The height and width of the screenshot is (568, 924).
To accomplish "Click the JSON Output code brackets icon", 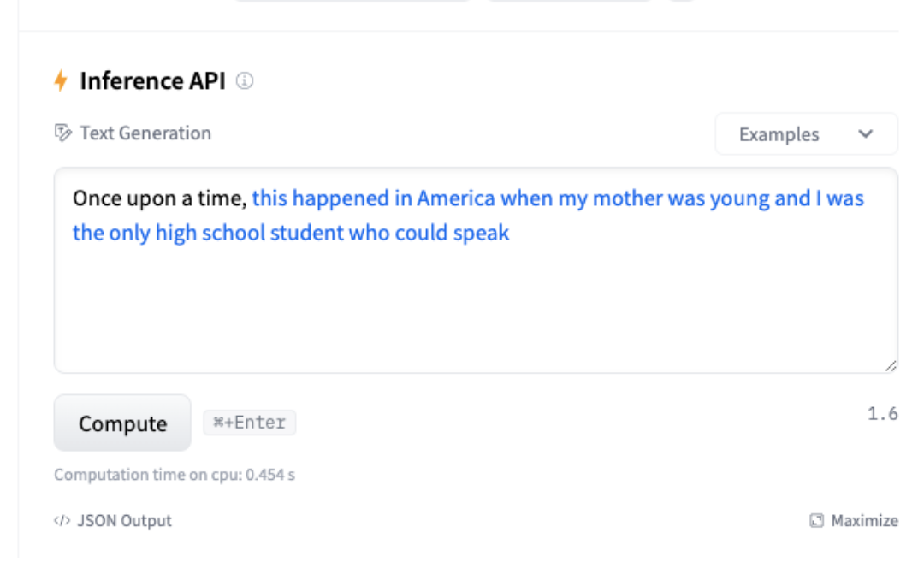I will click(61, 520).
